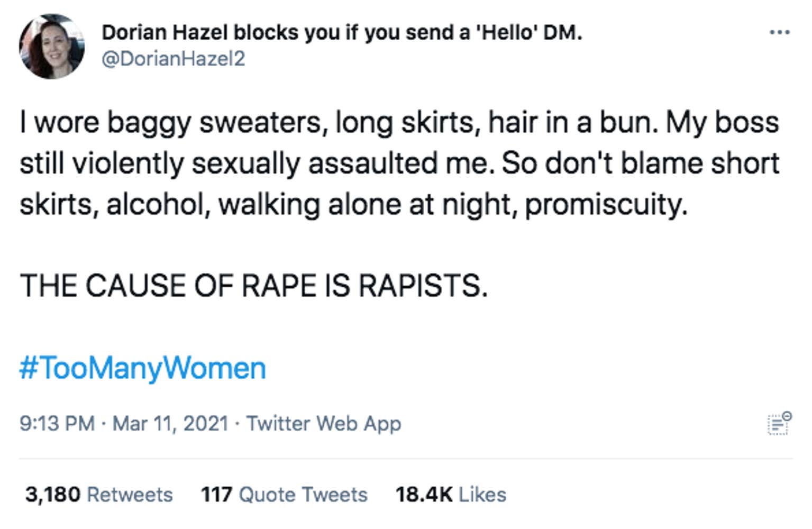
Task: Click the 3,180 retweet count number
Action: pyautogui.click(x=52, y=495)
